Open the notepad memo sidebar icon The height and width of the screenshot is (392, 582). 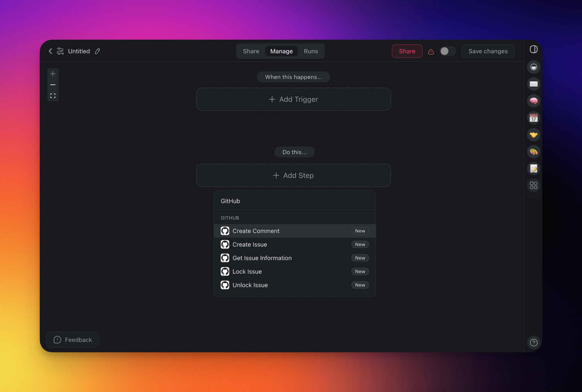tap(533, 169)
